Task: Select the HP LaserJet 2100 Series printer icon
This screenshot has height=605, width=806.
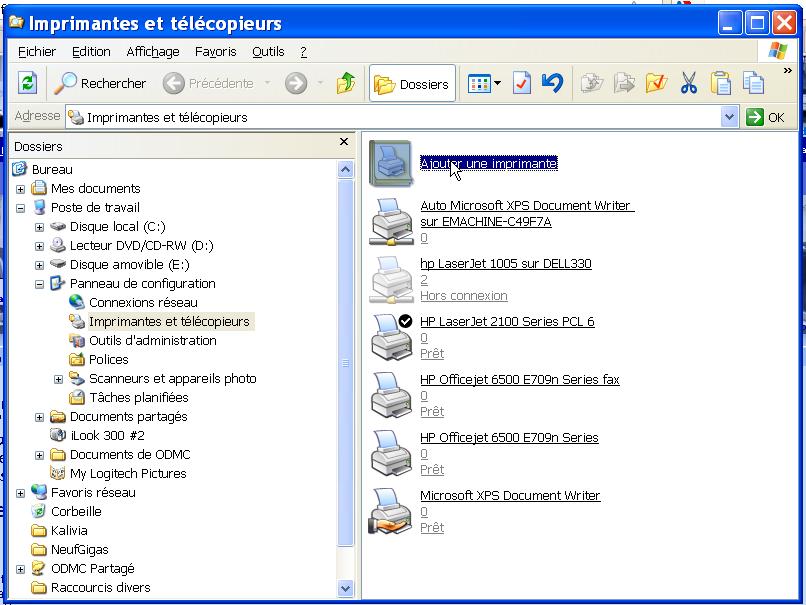Action: (x=391, y=337)
